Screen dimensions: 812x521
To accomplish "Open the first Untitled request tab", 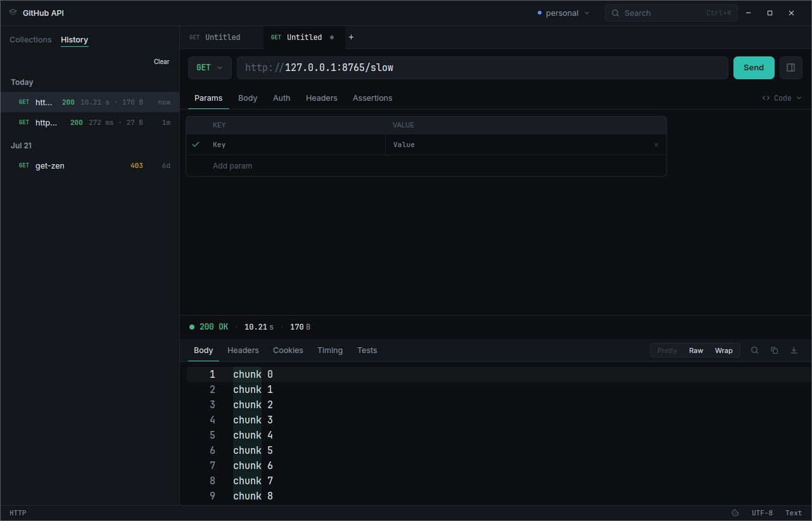I will point(222,37).
